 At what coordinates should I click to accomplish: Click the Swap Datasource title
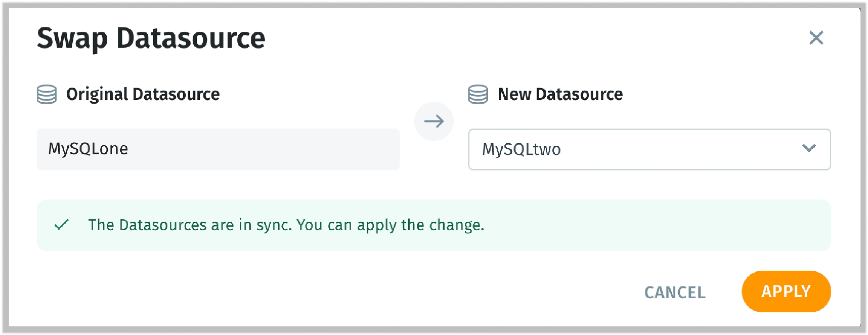point(151,38)
